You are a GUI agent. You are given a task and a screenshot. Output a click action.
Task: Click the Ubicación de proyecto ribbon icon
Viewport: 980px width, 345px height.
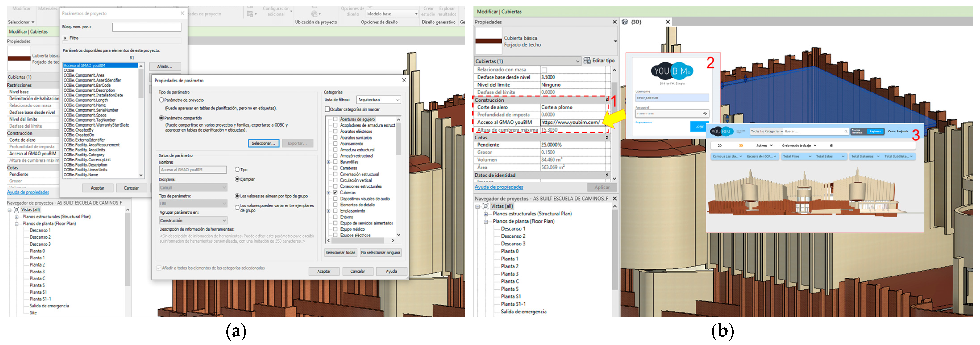coord(315,14)
